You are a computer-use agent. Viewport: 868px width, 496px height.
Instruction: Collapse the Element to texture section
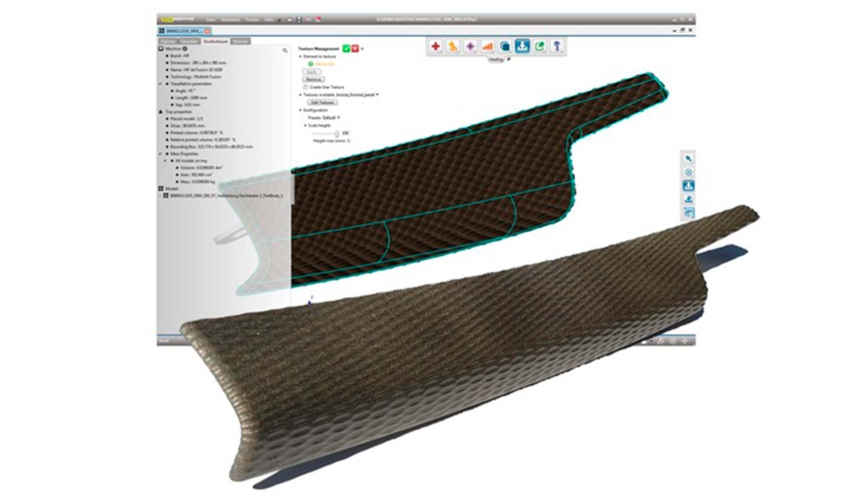pos(300,57)
